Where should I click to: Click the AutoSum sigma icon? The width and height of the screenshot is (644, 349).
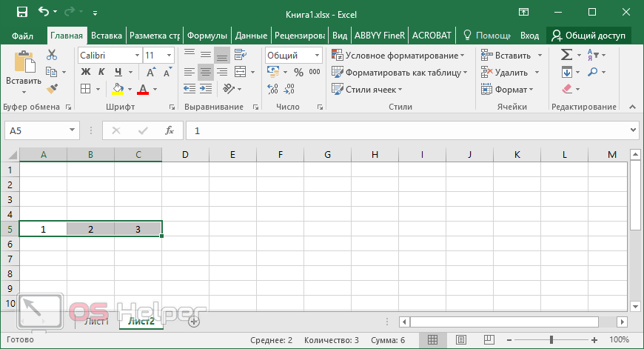tap(566, 55)
